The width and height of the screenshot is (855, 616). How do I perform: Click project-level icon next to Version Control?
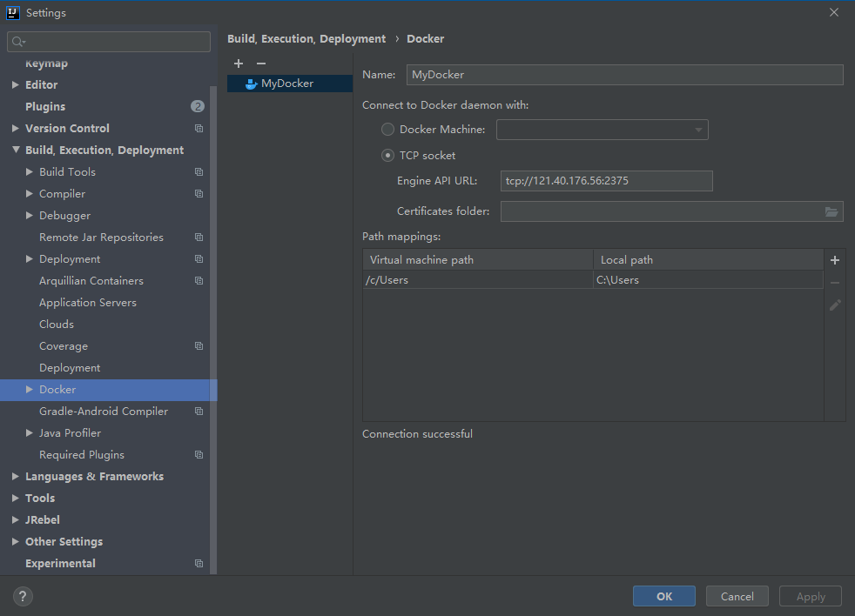(x=199, y=129)
